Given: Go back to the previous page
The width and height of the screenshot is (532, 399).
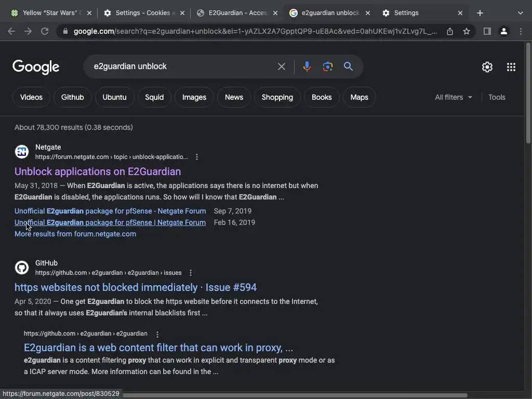Looking at the screenshot, I should coord(11,31).
